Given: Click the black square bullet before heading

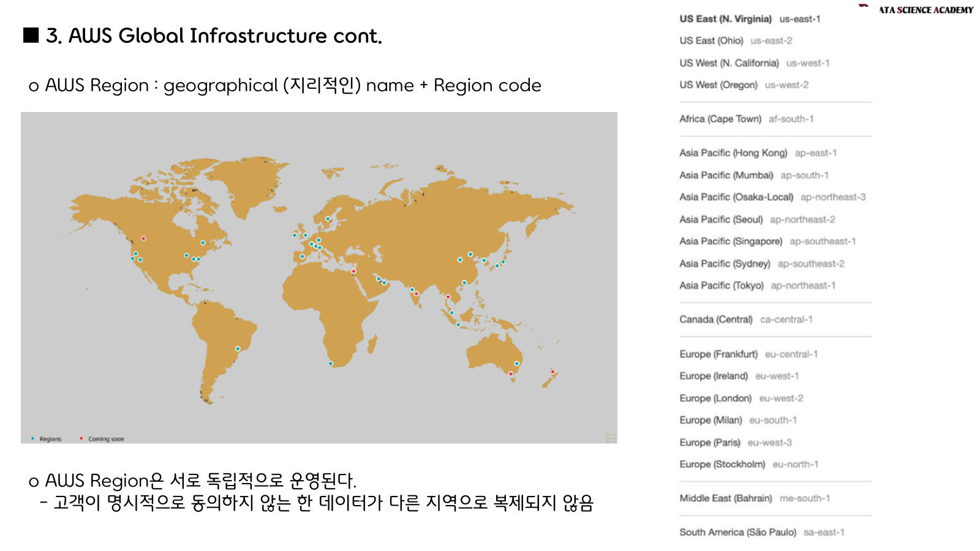Looking at the screenshot, I should (31, 36).
